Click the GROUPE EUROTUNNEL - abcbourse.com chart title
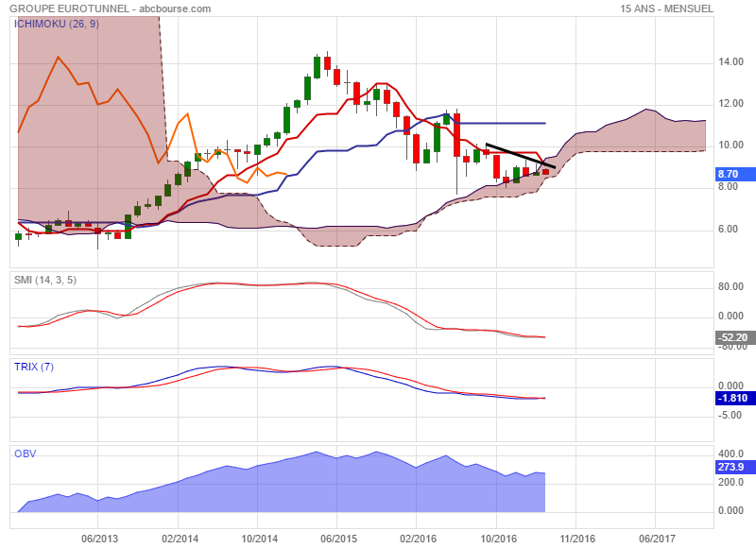Screen dimensions: 756x548 tap(110, 9)
